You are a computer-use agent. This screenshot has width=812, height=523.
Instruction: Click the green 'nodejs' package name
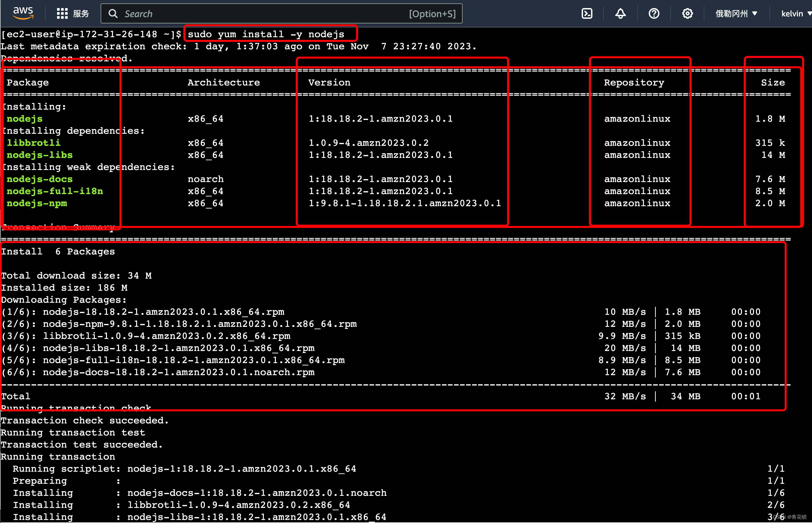coord(24,119)
